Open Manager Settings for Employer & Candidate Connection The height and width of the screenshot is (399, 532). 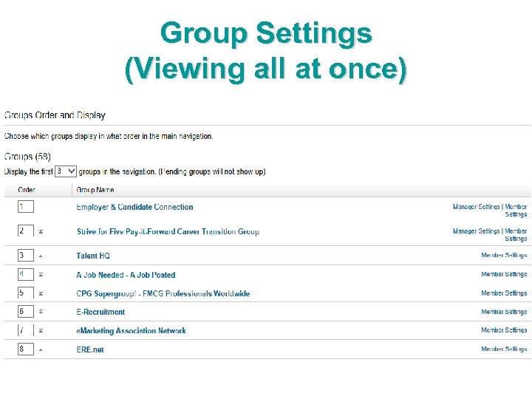click(x=476, y=207)
